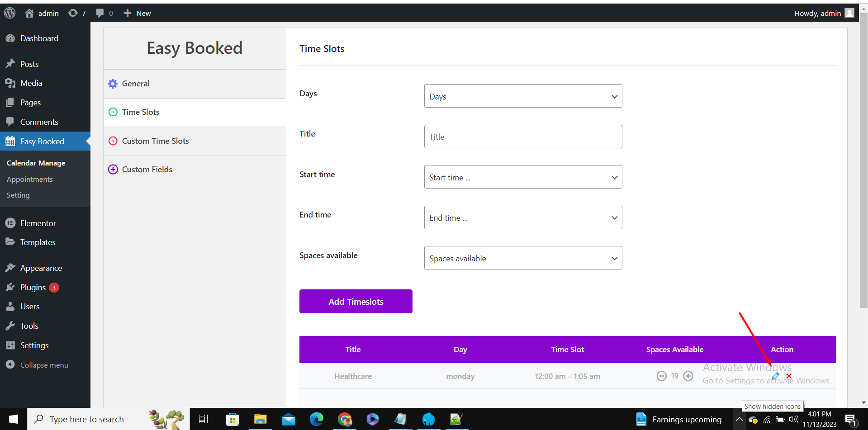
Task: Open the Appointments submenu item
Action: tap(30, 179)
